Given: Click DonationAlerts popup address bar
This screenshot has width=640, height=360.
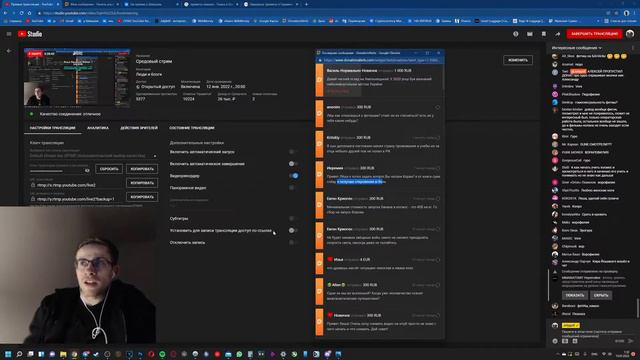Looking at the screenshot, I should [x=380, y=60].
